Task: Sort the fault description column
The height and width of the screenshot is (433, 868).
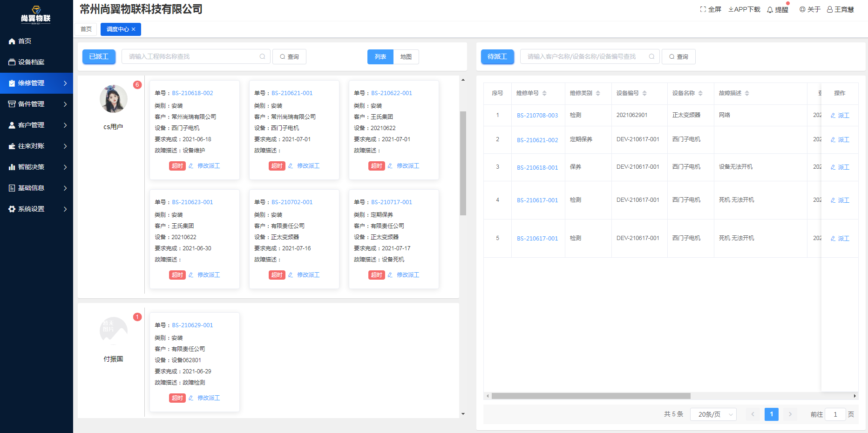Action: pyautogui.click(x=747, y=93)
